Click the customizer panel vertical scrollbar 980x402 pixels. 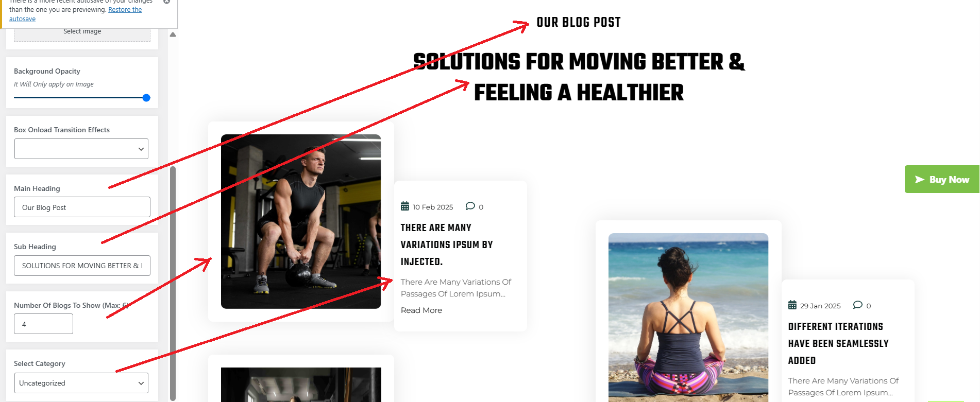173,283
